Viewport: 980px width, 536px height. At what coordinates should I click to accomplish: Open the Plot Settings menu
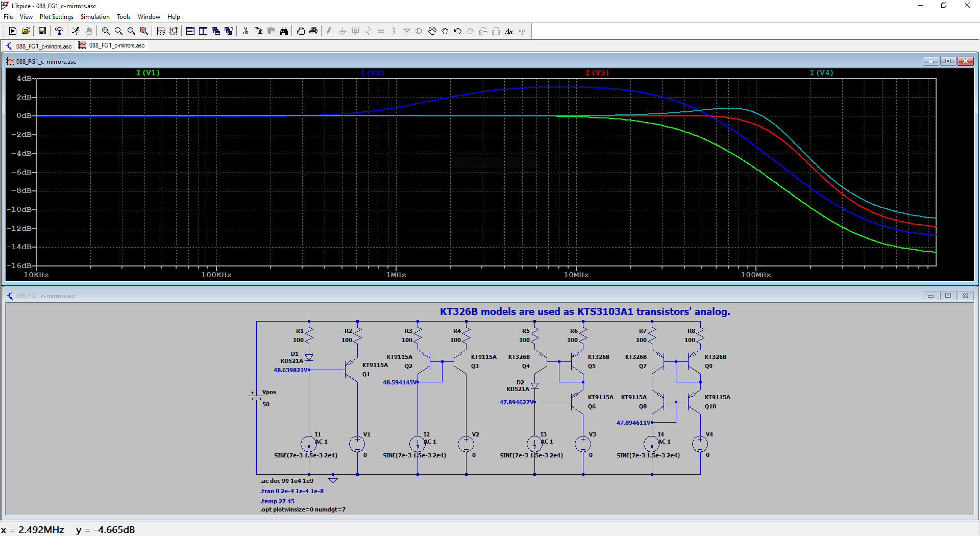(57, 17)
